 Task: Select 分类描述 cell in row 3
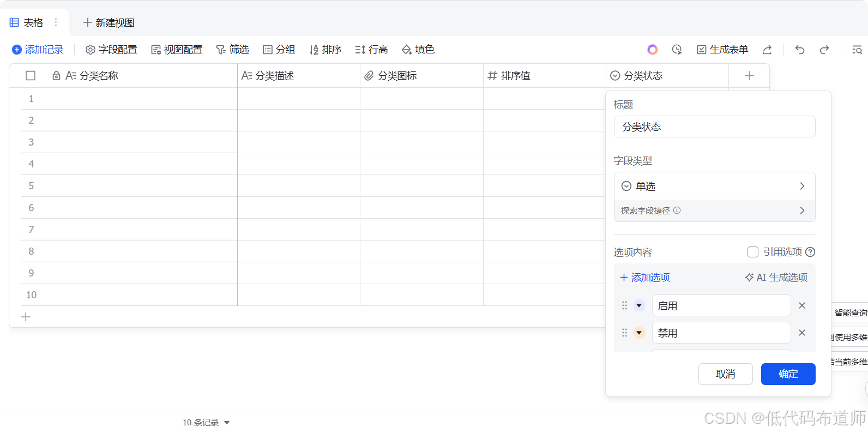click(x=299, y=142)
